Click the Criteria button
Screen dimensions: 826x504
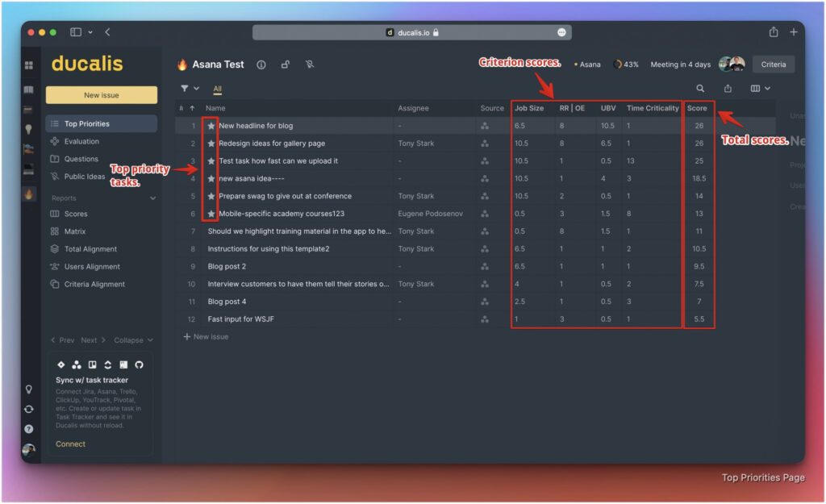(x=774, y=65)
